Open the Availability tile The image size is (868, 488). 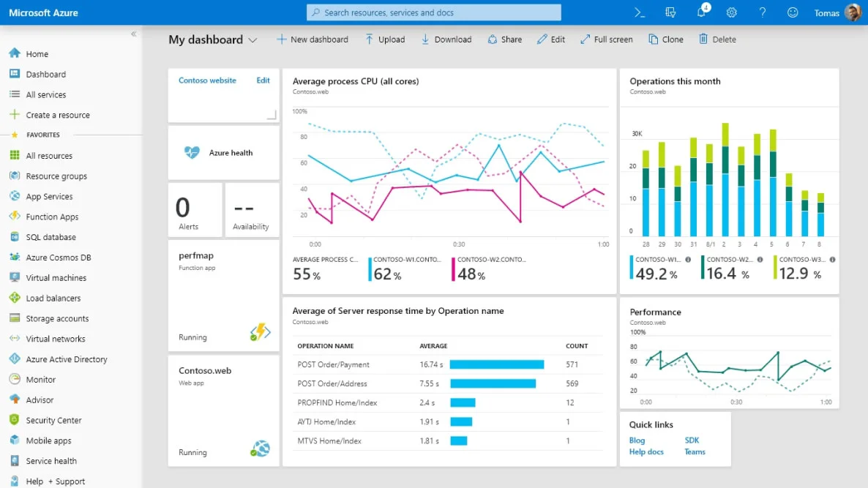(x=252, y=210)
